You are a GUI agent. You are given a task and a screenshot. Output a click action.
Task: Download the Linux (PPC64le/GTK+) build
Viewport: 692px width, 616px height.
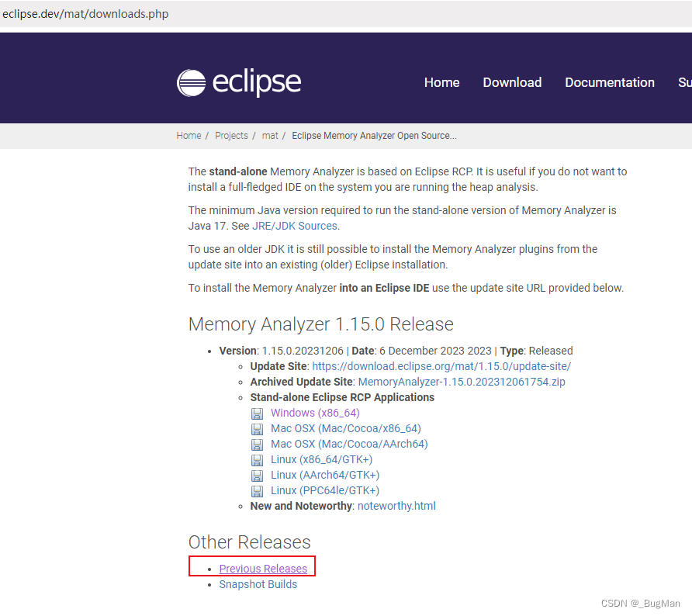click(x=325, y=490)
